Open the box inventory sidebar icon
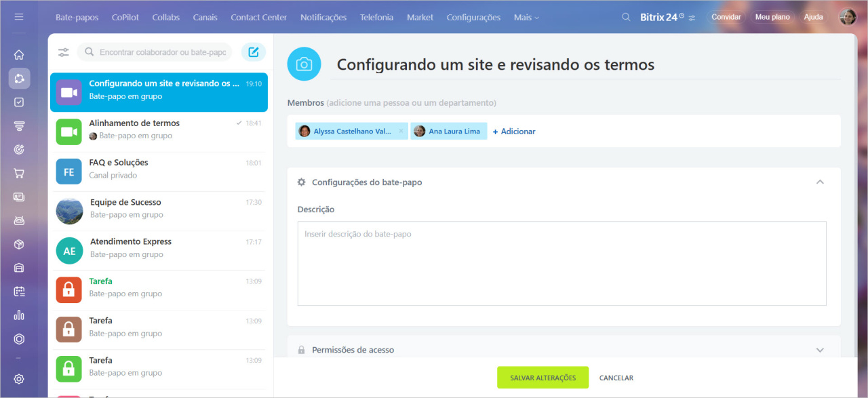Screen dimensions: 868x398 click(19, 244)
